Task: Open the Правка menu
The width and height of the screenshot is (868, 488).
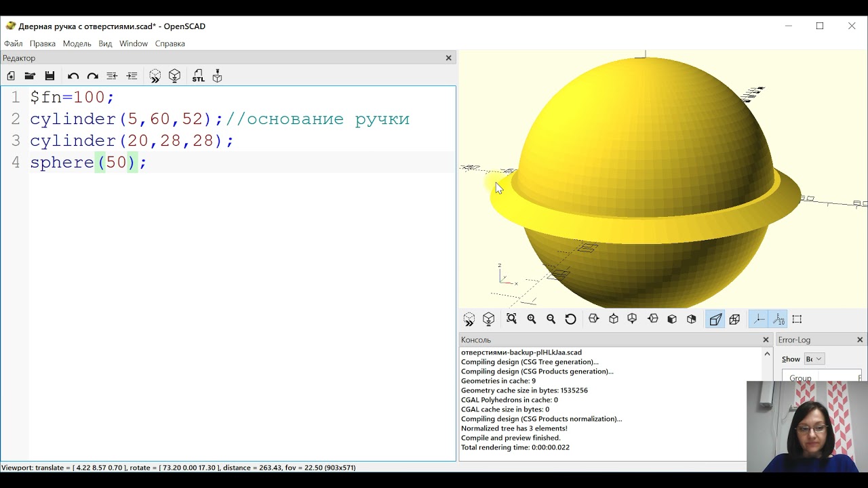Action: [43, 43]
